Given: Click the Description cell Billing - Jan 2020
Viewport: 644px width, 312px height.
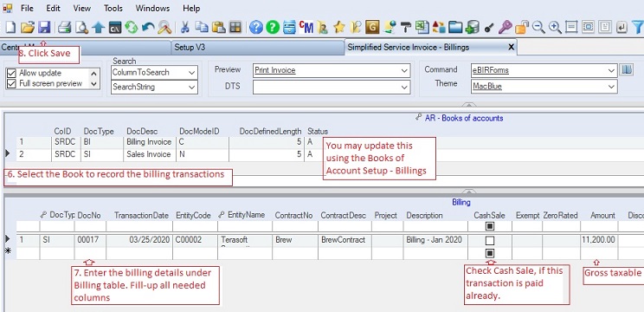Looking at the screenshot, I should click(435, 240).
